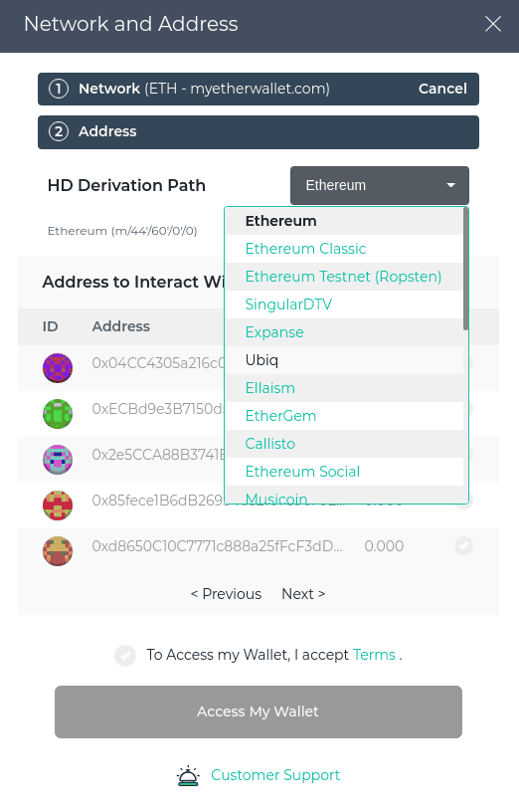519x812 pixels.
Task: Click the derivation list scrollbar
Action: point(465,270)
